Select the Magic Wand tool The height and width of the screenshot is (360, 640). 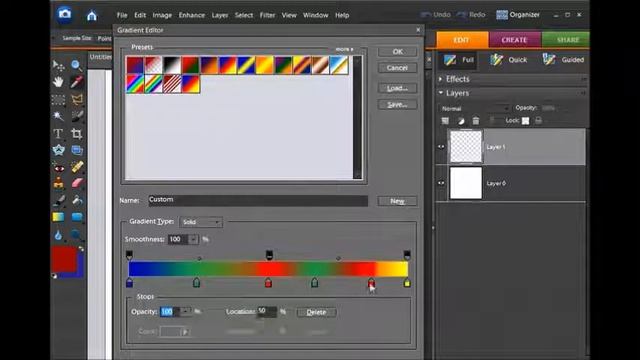pyautogui.click(x=58, y=116)
